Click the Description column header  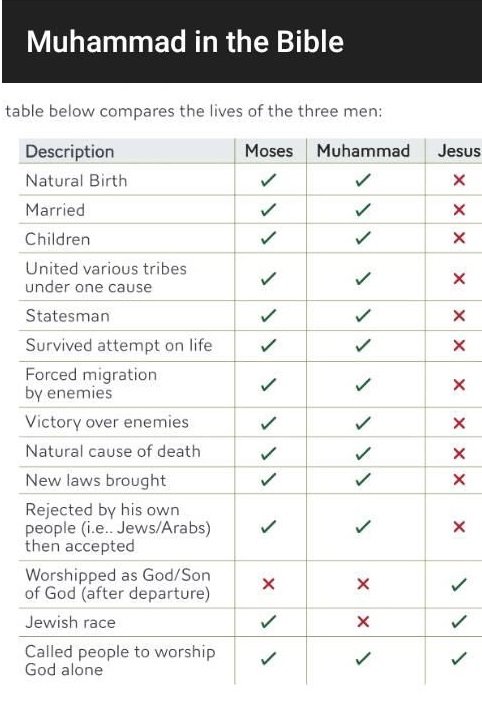coord(70,152)
